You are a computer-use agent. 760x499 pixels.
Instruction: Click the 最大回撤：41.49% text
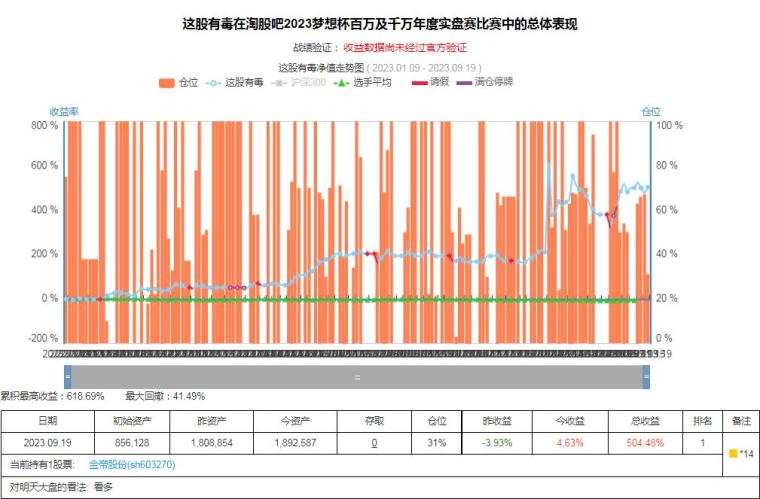coord(165,396)
